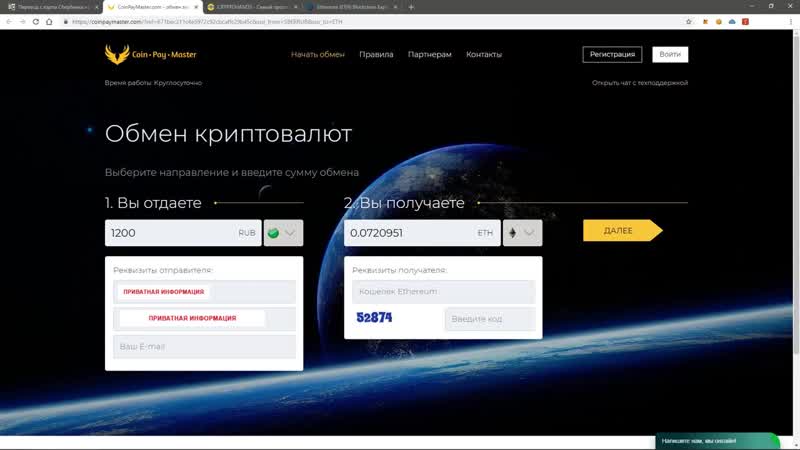Click the Обмен криптовалют heading
Screen dimensions: 800x450
pyautogui.click(x=228, y=134)
